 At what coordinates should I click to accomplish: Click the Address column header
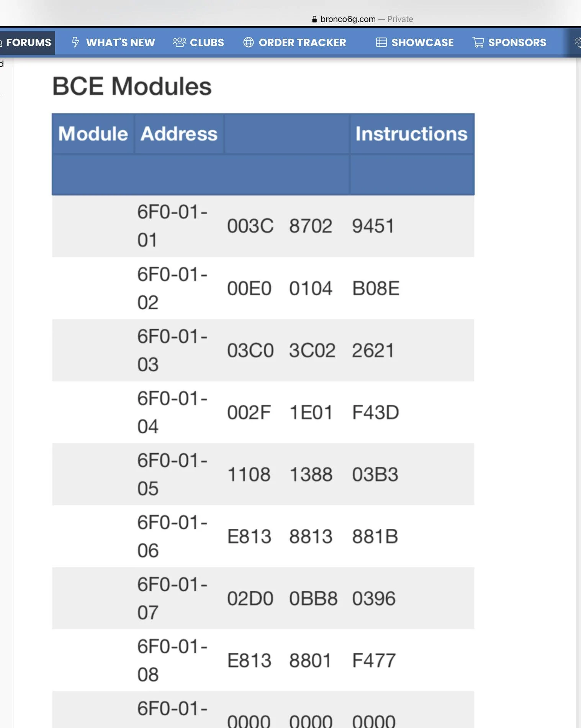(179, 134)
